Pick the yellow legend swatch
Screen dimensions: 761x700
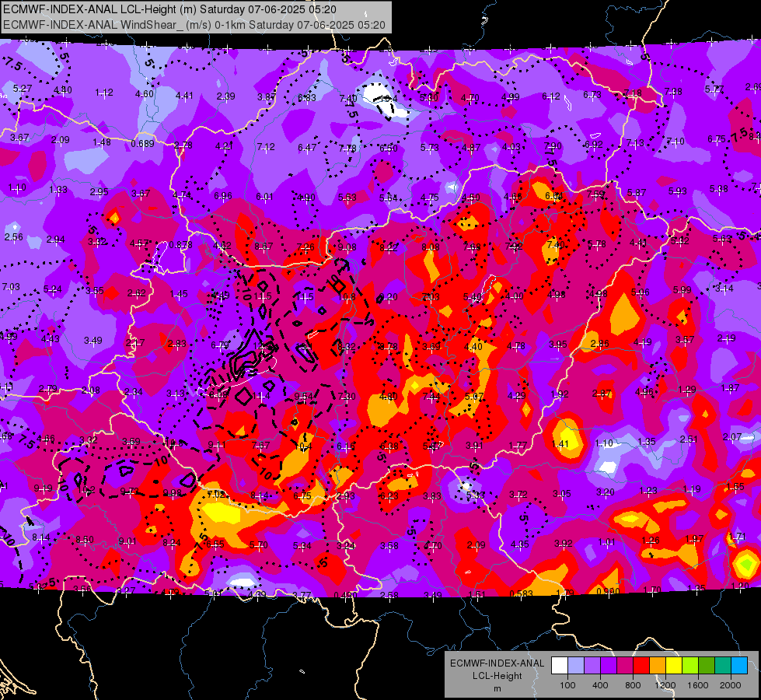click(x=674, y=666)
